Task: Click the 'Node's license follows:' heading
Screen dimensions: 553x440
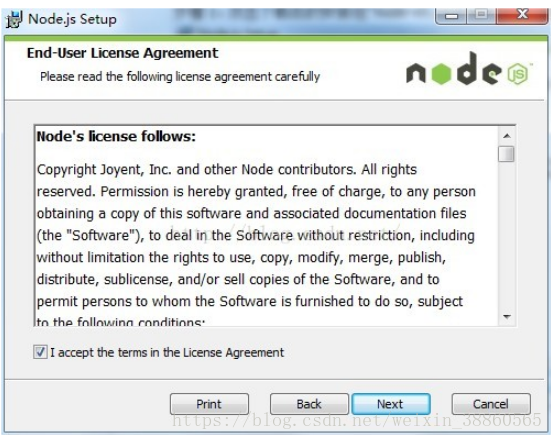Action: coord(116,136)
